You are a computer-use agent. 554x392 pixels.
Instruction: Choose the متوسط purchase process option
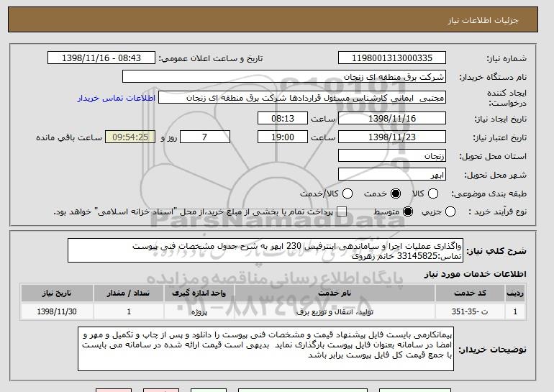tap(408, 211)
